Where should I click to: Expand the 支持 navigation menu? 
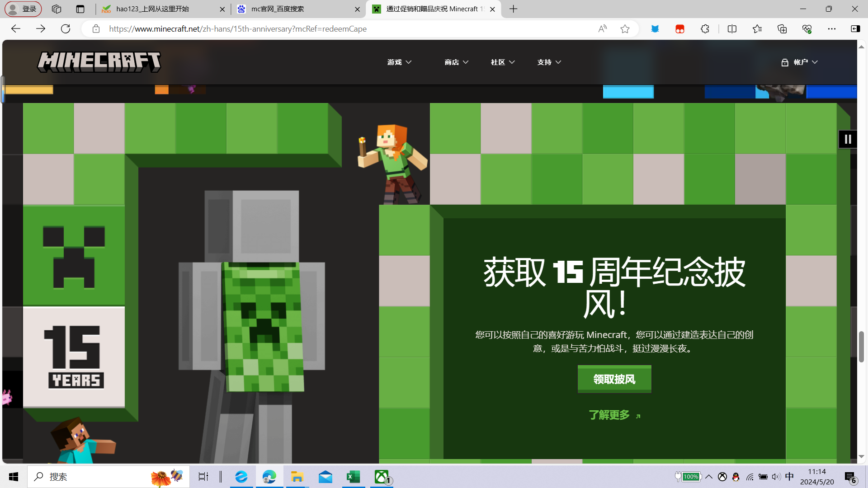pyautogui.click(x=549, y=62)
